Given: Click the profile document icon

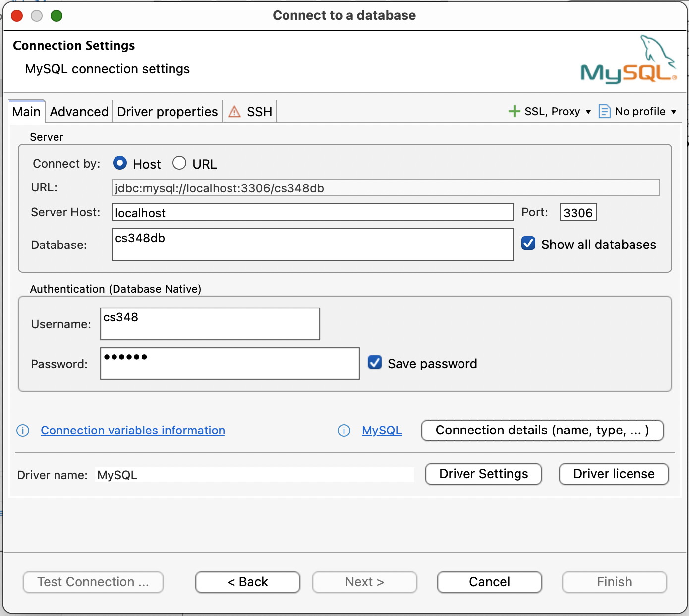Looking at the screenshot, I should (604, 111).
